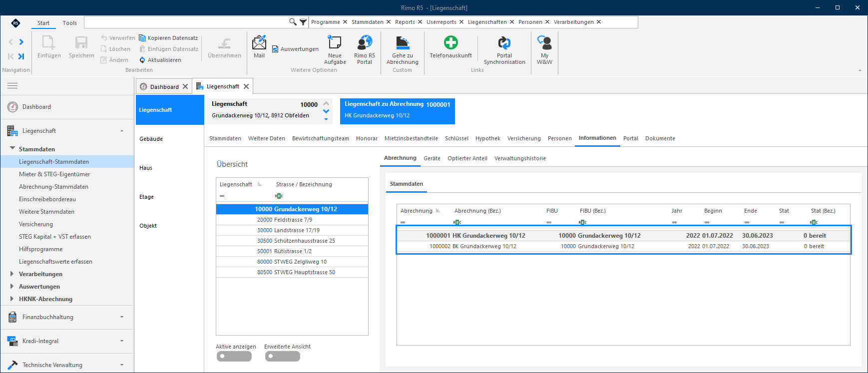Screen dimensions: 868x373
Task: Select Gebäude in the vertical navigation
Action: click(x=151, y=139)
